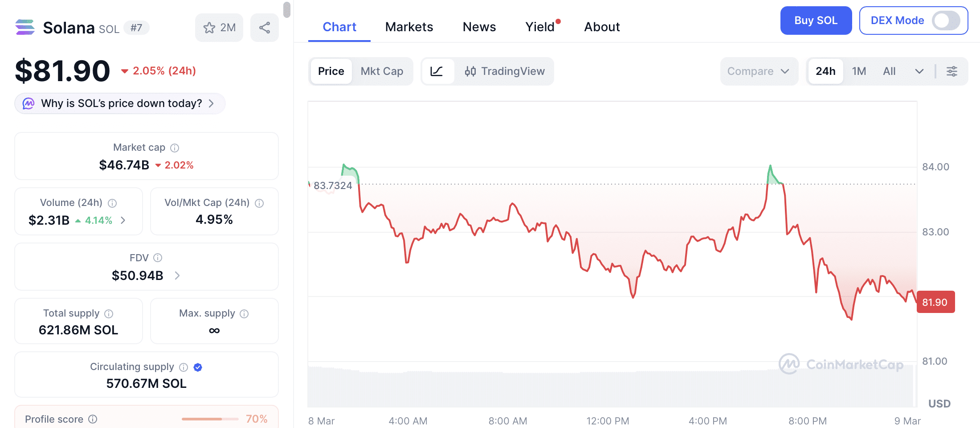Screen dimensions: 980x428
Task: Click the FDV info icon
Action: (158, 258)
